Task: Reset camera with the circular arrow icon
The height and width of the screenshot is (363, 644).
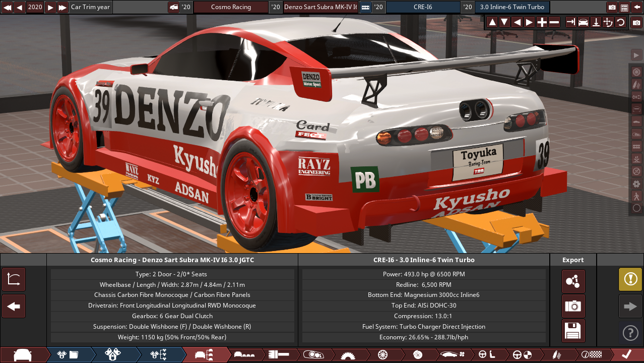Action: [x=620, y=22]
